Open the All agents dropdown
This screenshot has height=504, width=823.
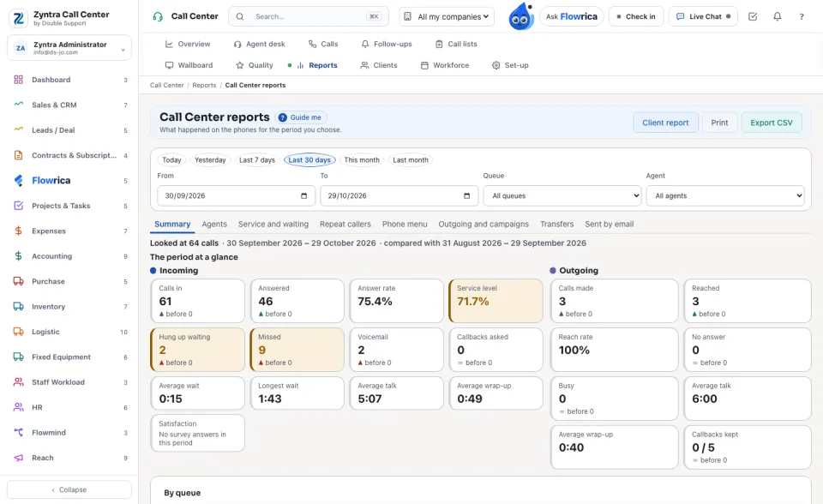(x=725, y=195)
